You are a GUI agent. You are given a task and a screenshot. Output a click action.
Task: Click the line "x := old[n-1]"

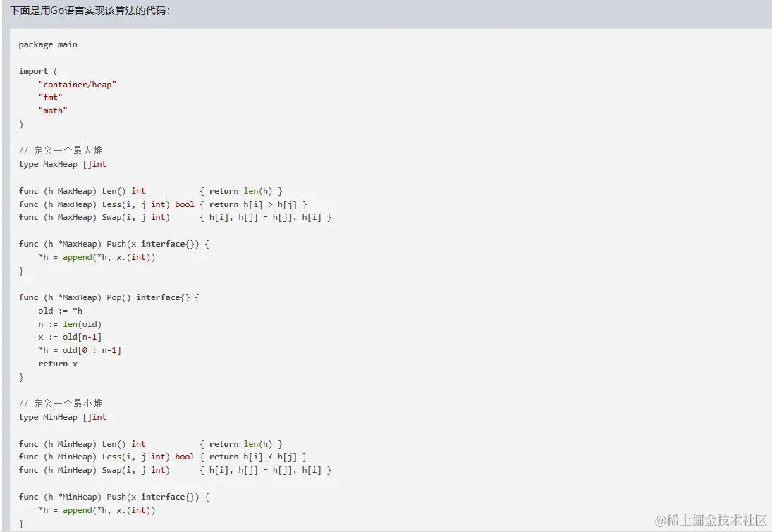[x=70, y=337]
